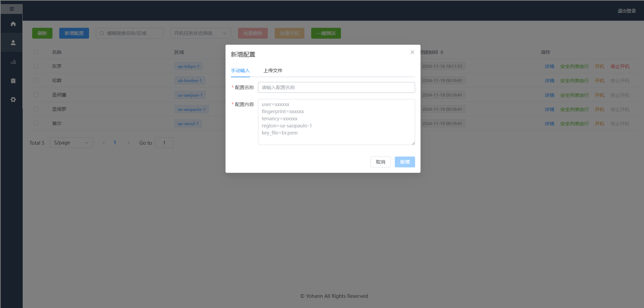This screenshot has width=644, height=308.
Task: Open the home icon in sidebar
Action: pyautogui.click(x=13, y=24)
